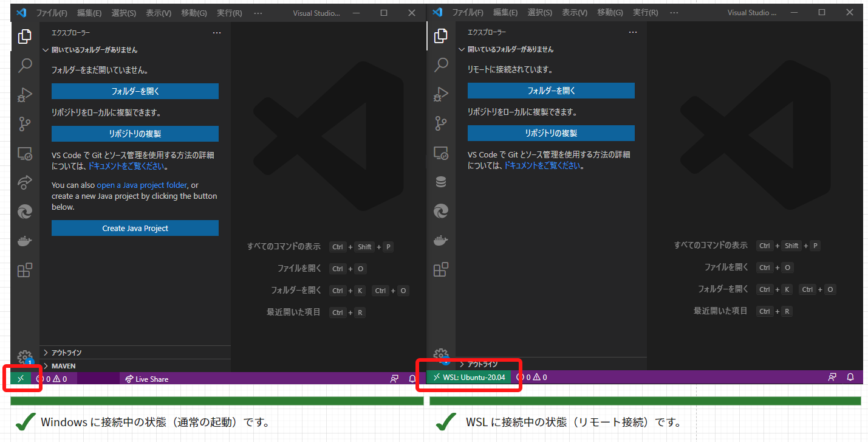
Task: Open 移動(G) menu in left window
Action: click(x=194, y=13)
